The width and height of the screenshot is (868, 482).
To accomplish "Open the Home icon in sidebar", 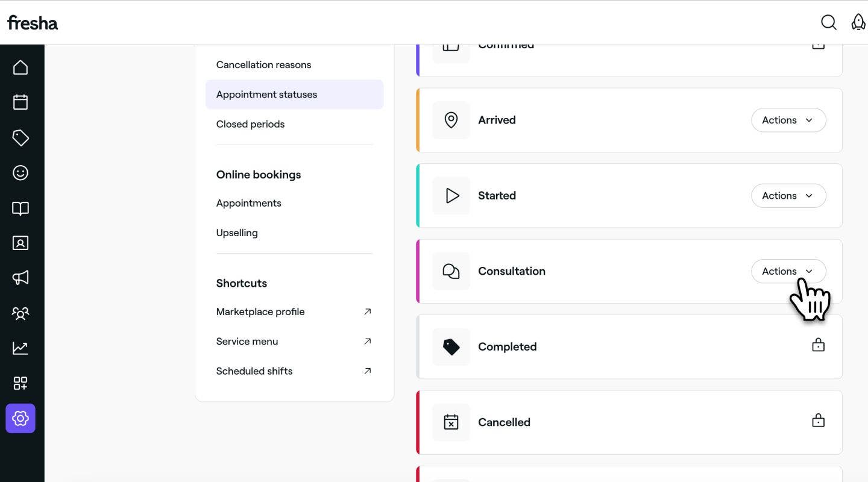I will (x=20, y=67).
